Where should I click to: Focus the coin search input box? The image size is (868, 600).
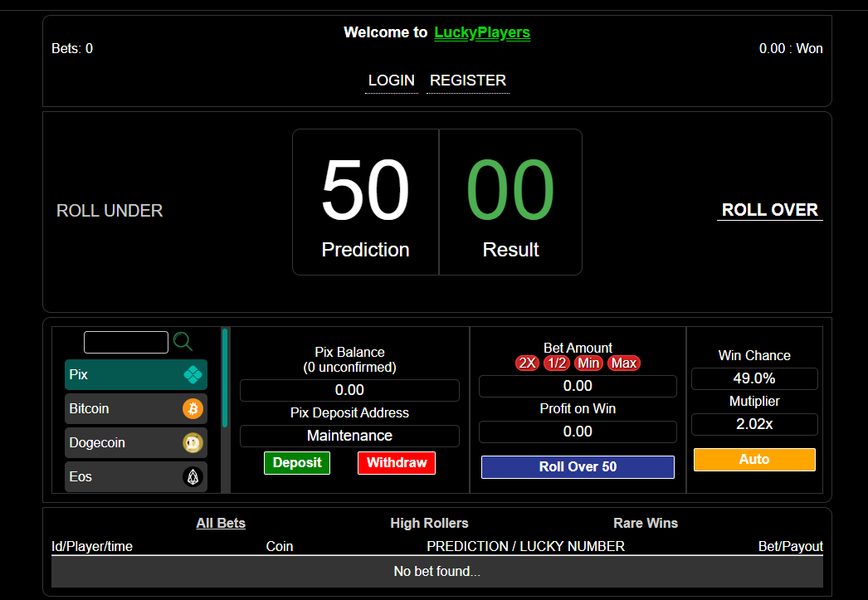126,342
